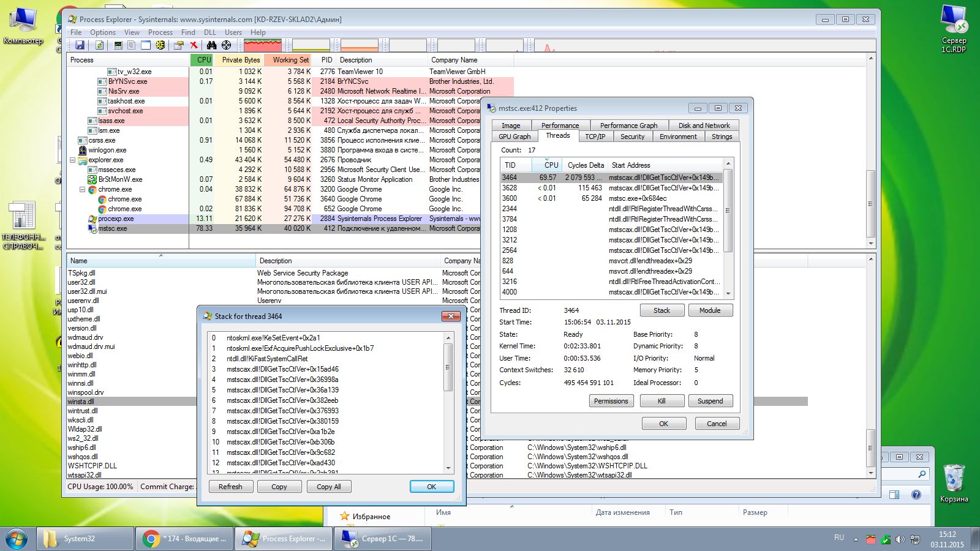Click the Permissions button
Screen dimensions: 980x551
click(x=611, y=401)
